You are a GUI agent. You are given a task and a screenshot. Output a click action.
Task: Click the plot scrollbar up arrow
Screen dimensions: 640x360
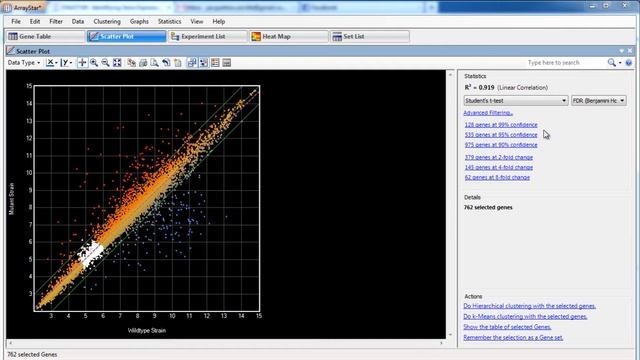[451, 75]
